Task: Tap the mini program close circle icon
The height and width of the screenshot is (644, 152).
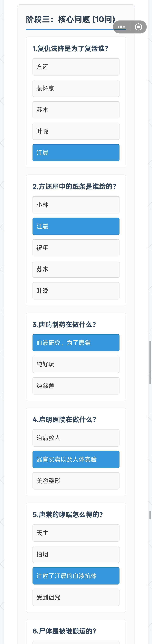Action: [138, 27]
